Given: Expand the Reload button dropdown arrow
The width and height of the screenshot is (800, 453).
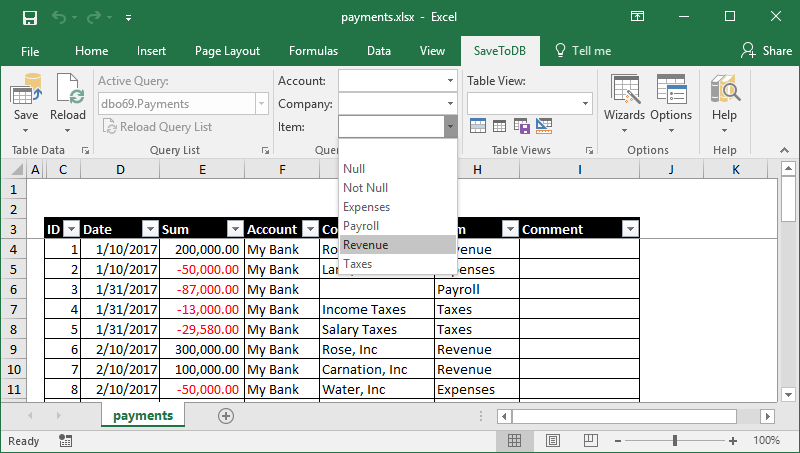Looking at the screenshot, I should 67,131.
